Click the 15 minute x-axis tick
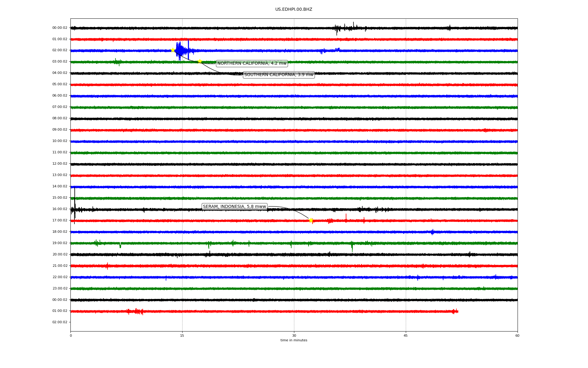The width and height of the screenshot is (588, 368). point(182,335)
